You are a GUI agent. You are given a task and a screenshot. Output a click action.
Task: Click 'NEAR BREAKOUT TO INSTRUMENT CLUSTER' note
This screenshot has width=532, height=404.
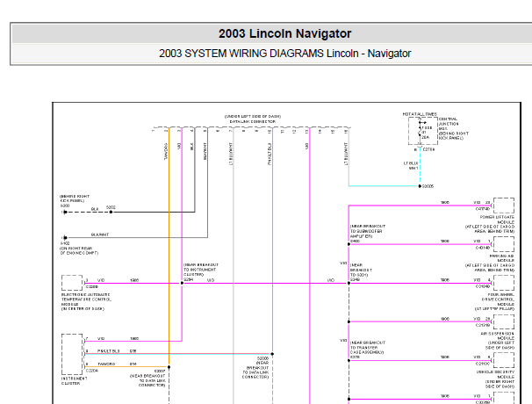(201, 270)
